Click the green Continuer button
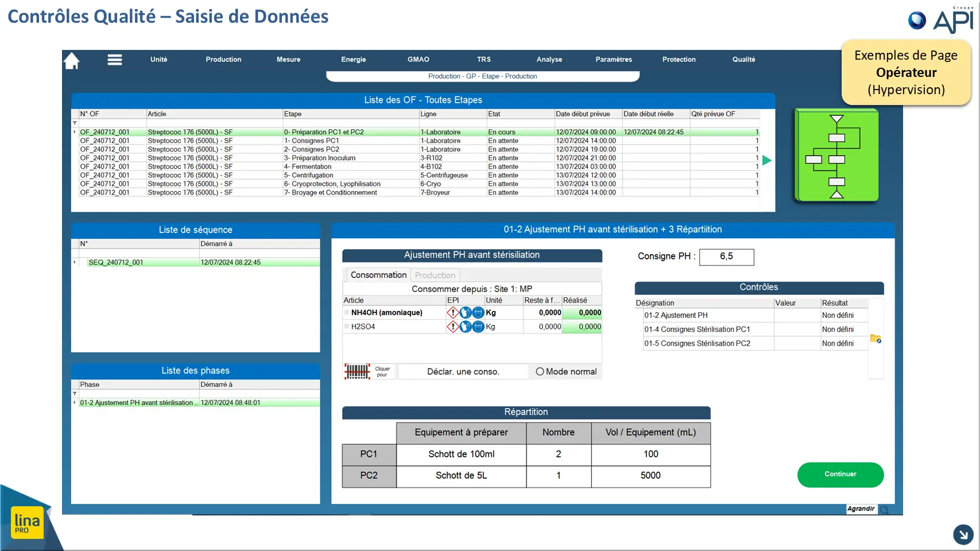This screenshot has height=551, width=980. [x=840, y=475]
